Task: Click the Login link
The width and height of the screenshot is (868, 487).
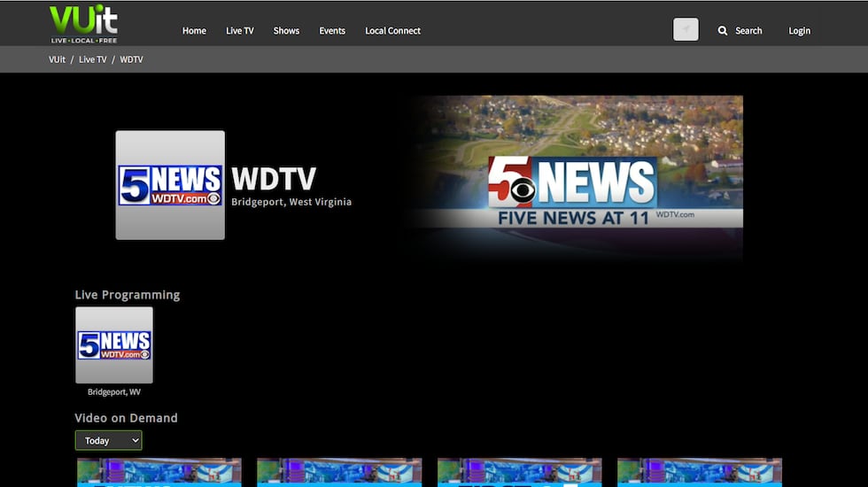Action: (799, 30)
